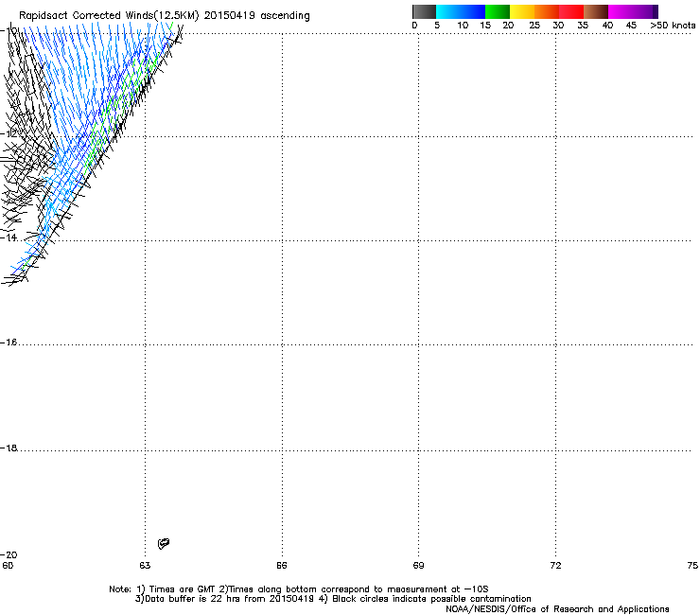
Task: Pick the brown 35-40 knots legend swatch
Action: [596, 11]
